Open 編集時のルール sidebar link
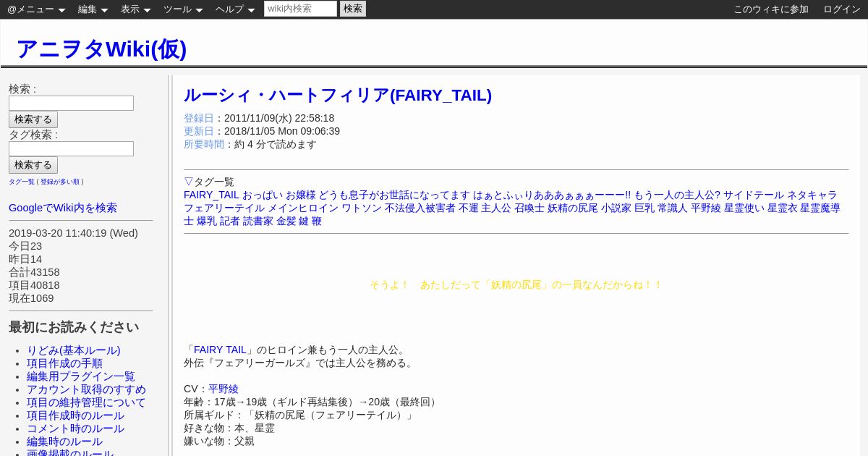The height and width of the screenshot is (456, 868). click(x=64, y=442)
